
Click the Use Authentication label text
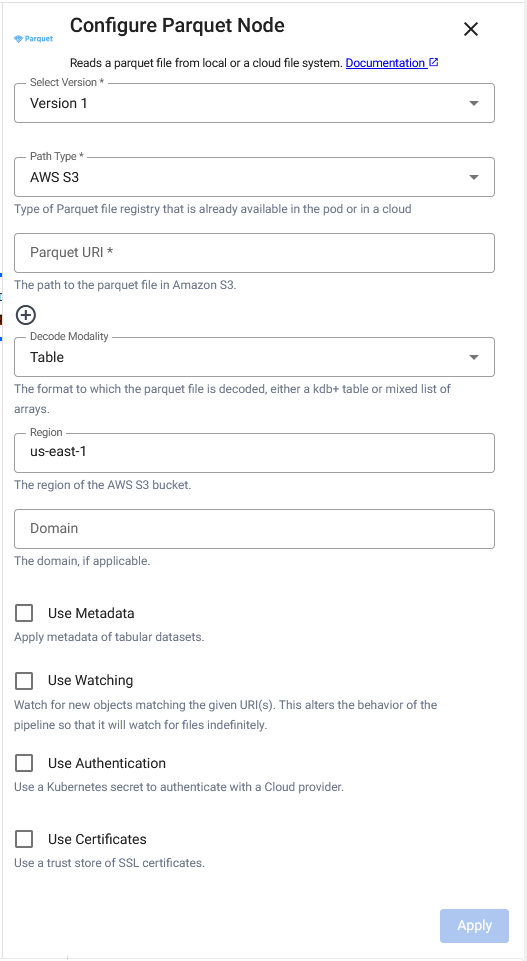[x=107, y=764]
